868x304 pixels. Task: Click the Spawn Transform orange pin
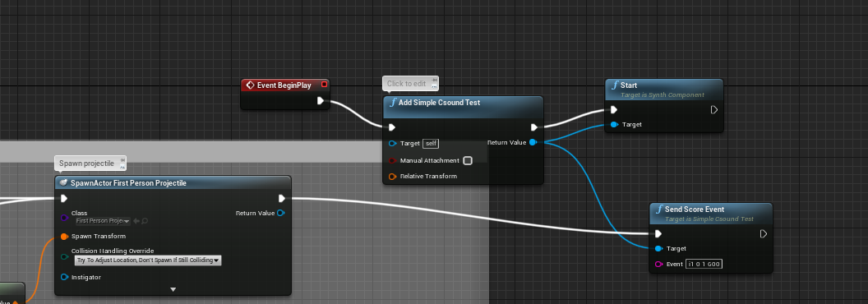[x=64, y=237]
